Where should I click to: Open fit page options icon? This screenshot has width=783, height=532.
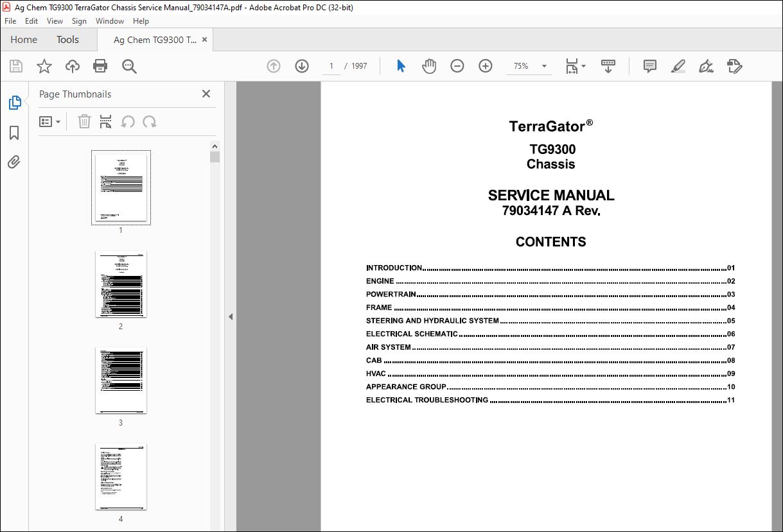pyautogui.click(x=576, y=66)
